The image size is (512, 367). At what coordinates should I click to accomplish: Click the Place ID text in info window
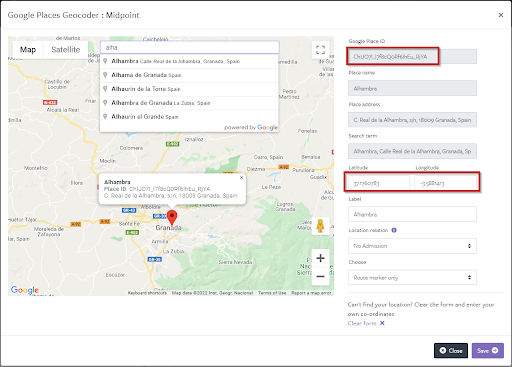pos(157,189)
